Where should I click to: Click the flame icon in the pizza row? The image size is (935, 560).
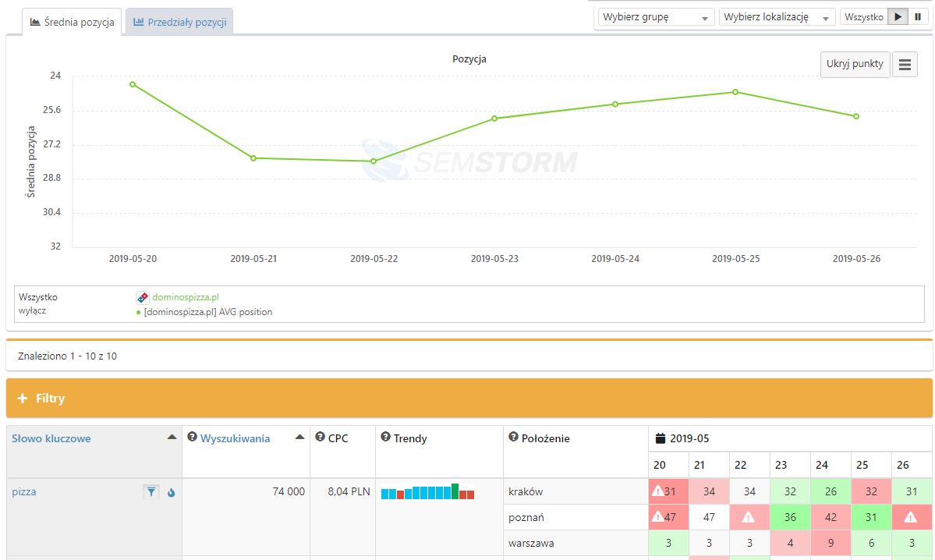coord(171,492)
